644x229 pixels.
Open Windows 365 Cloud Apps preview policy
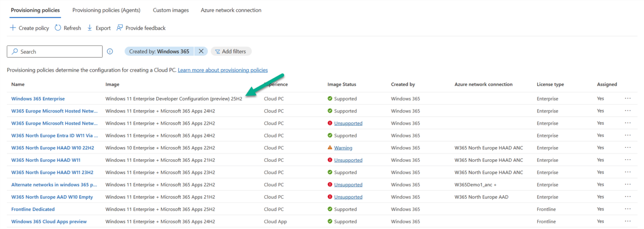coord(49,221)
